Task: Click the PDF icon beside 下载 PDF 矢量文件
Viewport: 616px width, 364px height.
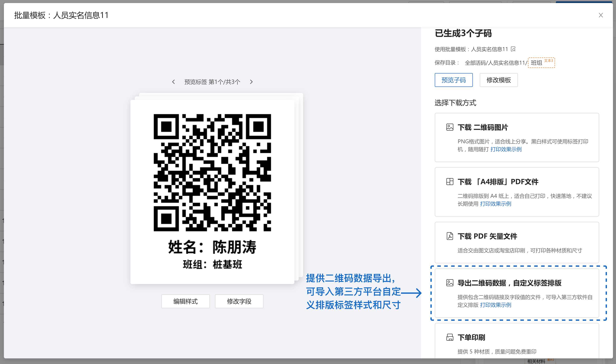Action: pos(450,236)
